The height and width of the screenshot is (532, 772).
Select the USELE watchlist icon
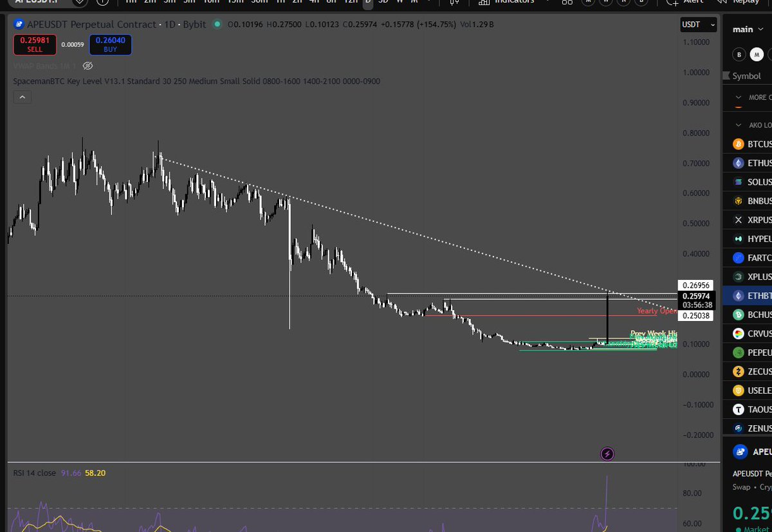(x=739, y=390)
